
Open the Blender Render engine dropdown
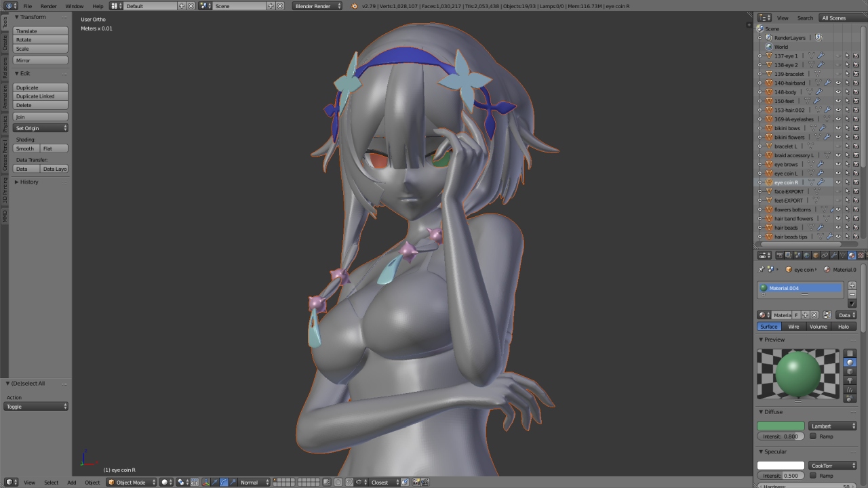point(317,6)
